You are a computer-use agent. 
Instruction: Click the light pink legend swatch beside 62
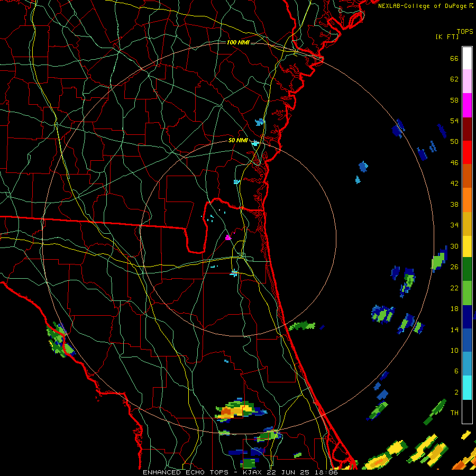(467, 81)
